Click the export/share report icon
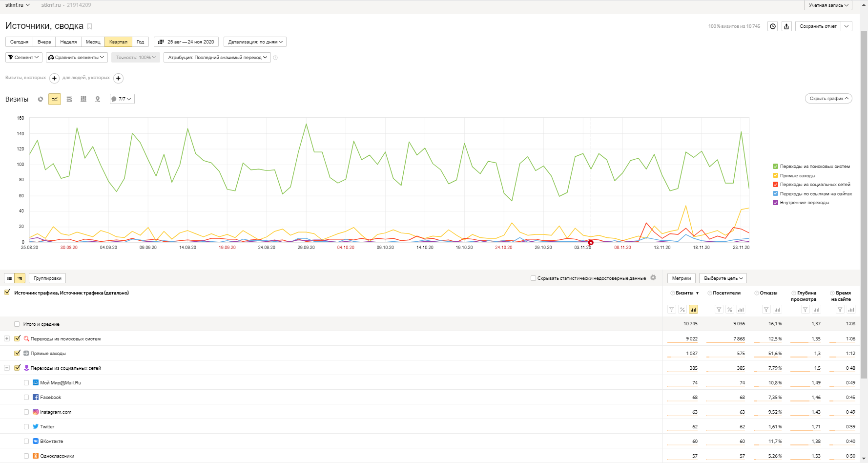Image resolution: width=868 pixels, height=463 pixels. point(786,26)
